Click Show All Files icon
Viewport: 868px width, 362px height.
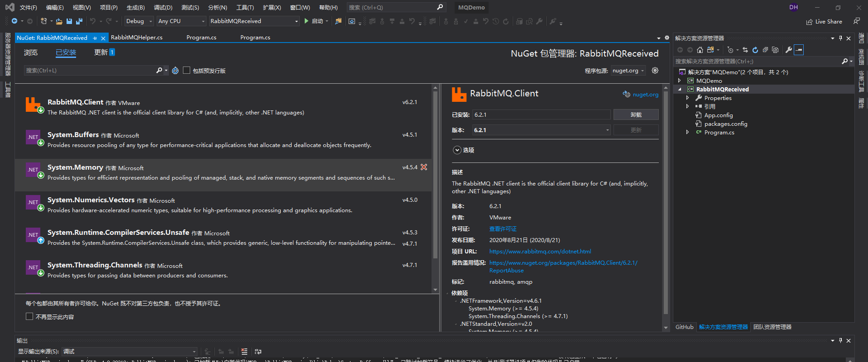[x=775, y=50]
